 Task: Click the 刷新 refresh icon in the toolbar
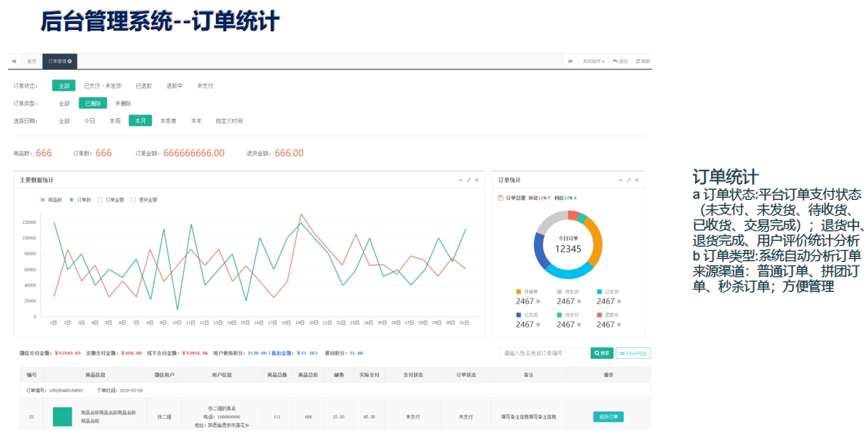tap(638, 61)
